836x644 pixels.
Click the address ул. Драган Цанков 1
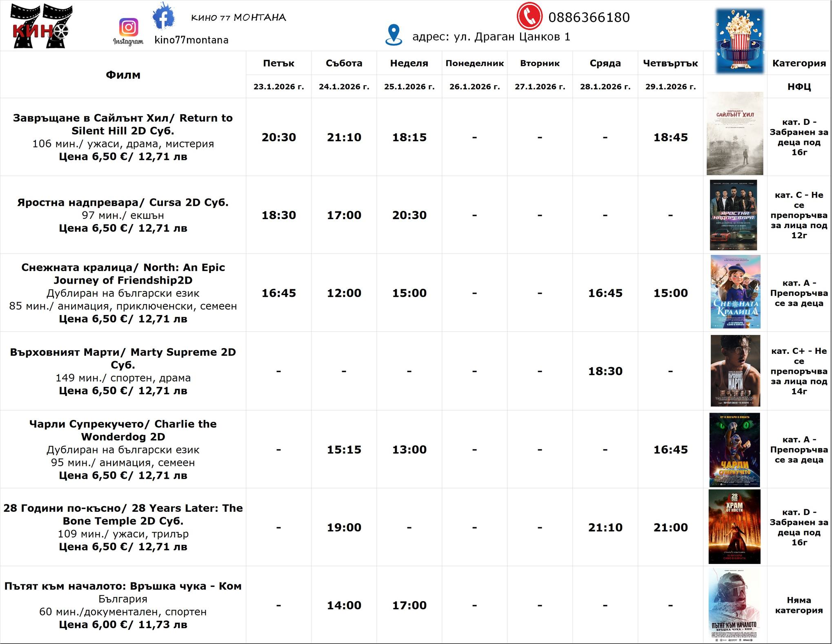493,36
